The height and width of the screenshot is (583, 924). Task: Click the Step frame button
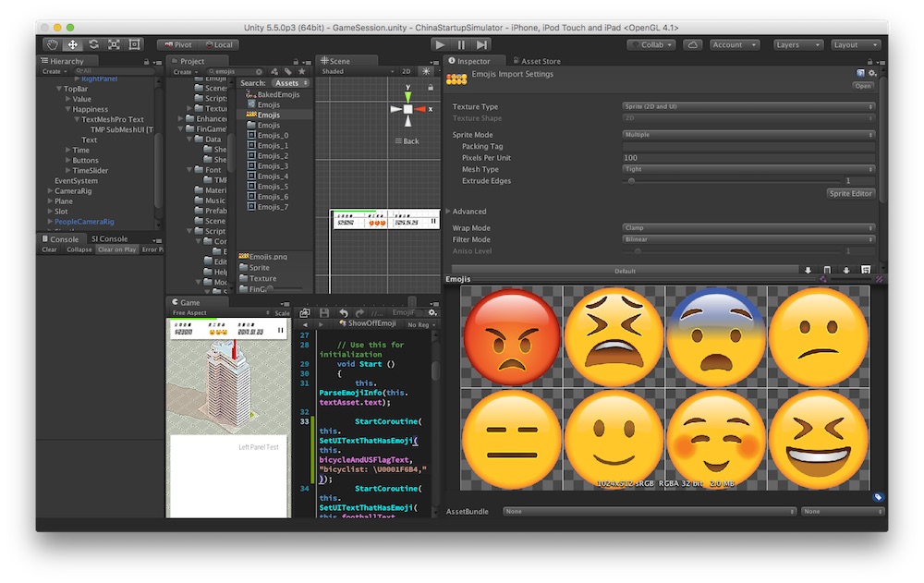point(481,44)
